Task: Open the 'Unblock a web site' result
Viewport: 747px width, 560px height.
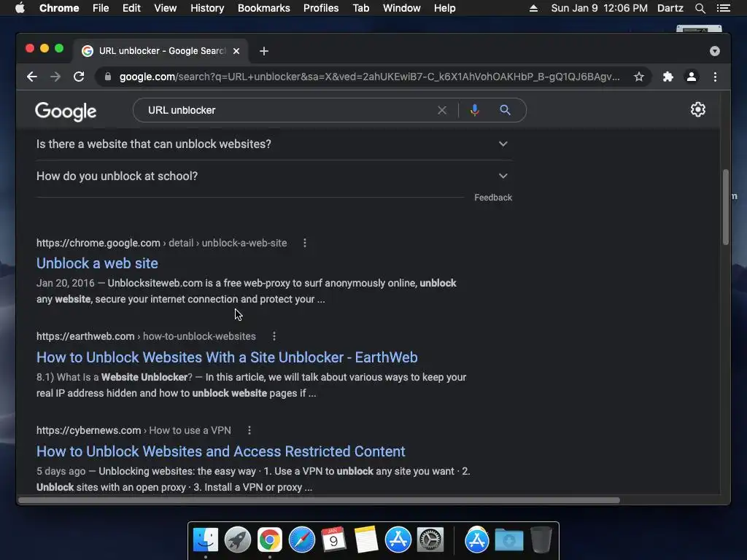Action: [97, 263]
